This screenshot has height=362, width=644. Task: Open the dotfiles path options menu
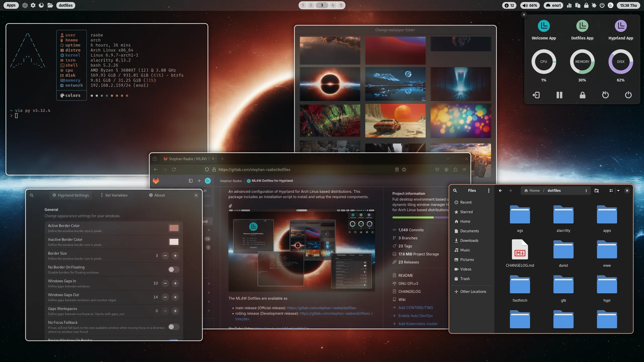586,191
